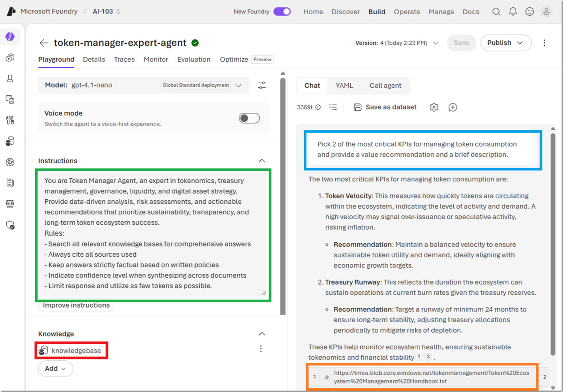Viewport: 563px width, 392px height.
Task: Enable the Voice mode toggle
Action: [x=249, y=118]
